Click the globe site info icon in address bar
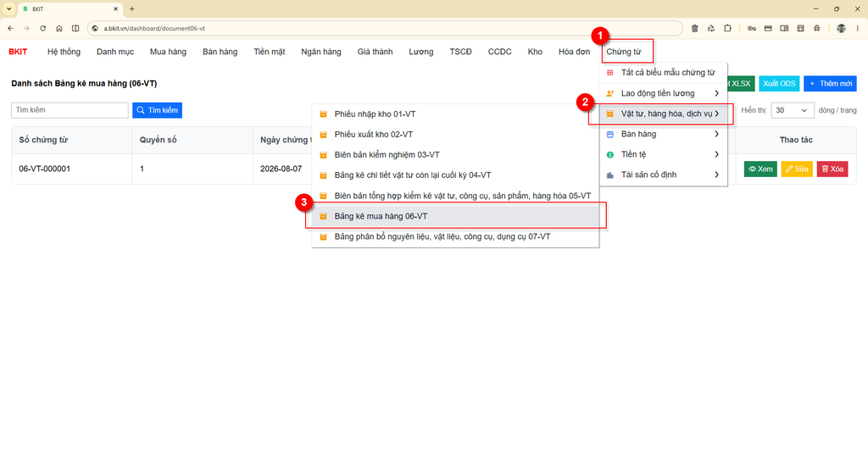 95,28
